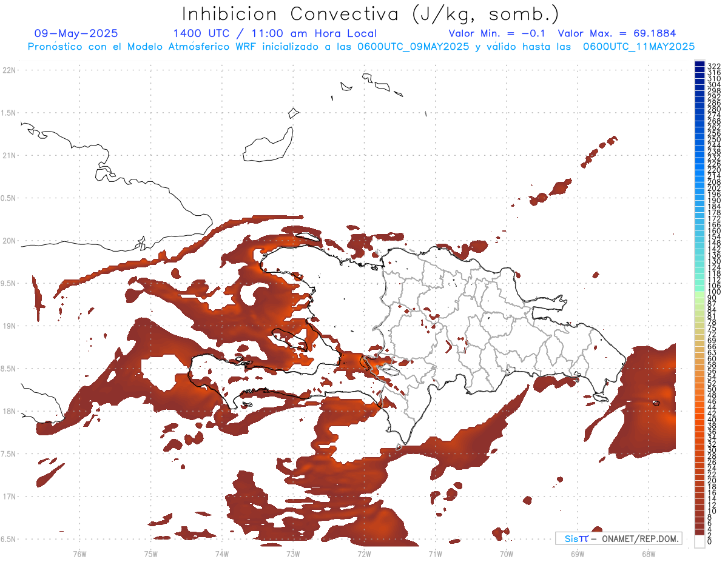This screenshot has width=728, height=562.
Task: Click the '76W' longitude label
Action: 79,554
